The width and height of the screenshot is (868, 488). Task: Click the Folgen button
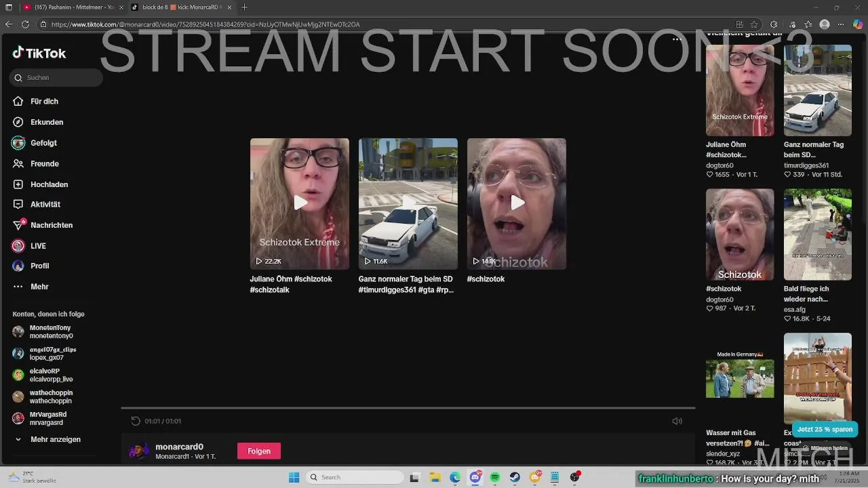(x=259, y=451)
